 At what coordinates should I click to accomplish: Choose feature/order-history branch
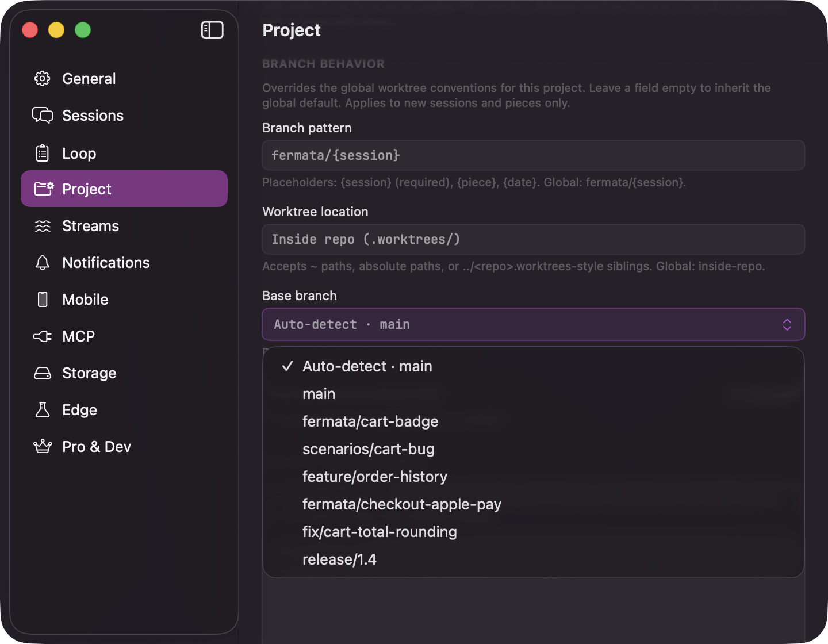coord(534,477)
